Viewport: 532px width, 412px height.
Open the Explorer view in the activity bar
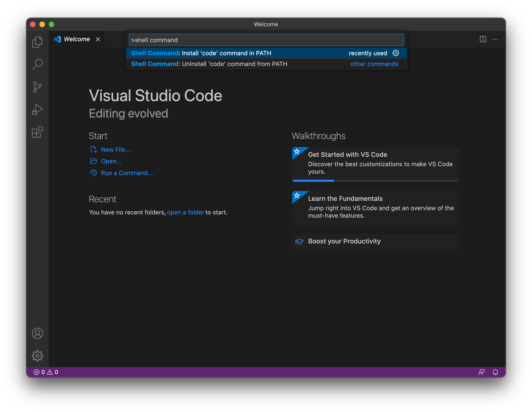click(37, 41)
